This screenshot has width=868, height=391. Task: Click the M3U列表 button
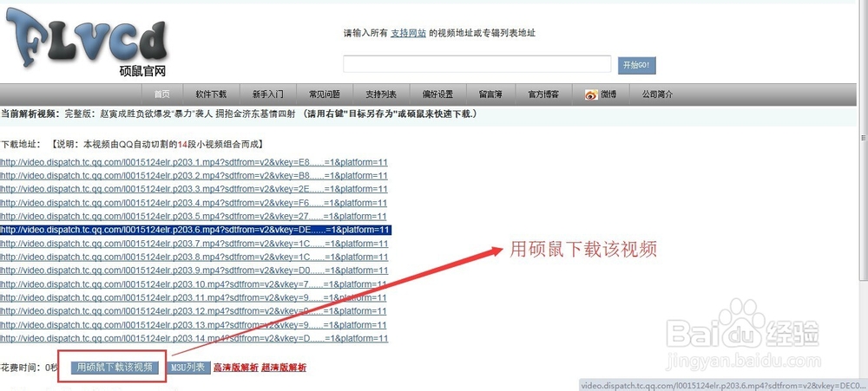click(x=188, y=368)
